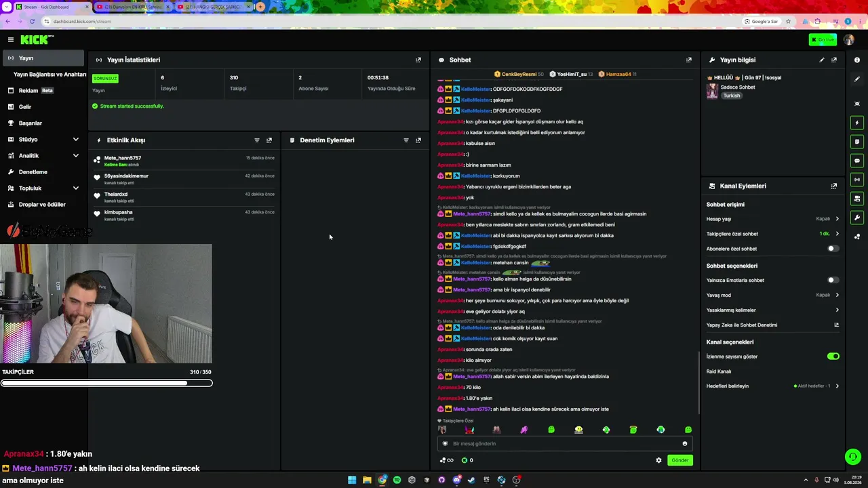Open Yasaklanmış kelimeler chevron

(x=837, y=310)
